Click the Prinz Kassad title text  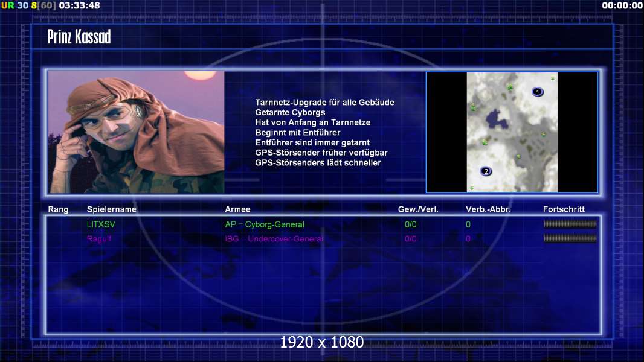79,36
